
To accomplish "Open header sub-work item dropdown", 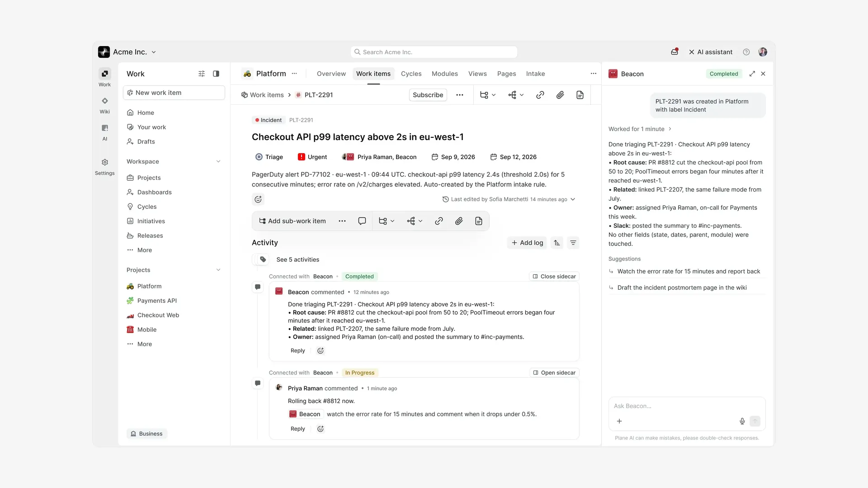I will tap(488, 95).
